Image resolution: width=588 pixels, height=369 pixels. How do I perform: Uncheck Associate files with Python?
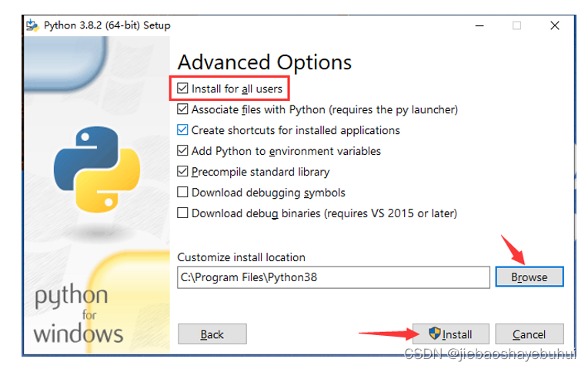(x=182, y=109)
